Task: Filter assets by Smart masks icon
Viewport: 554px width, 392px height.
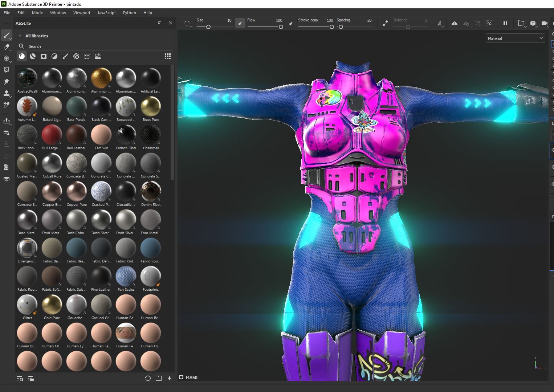Action: click(x=44, y=56)
